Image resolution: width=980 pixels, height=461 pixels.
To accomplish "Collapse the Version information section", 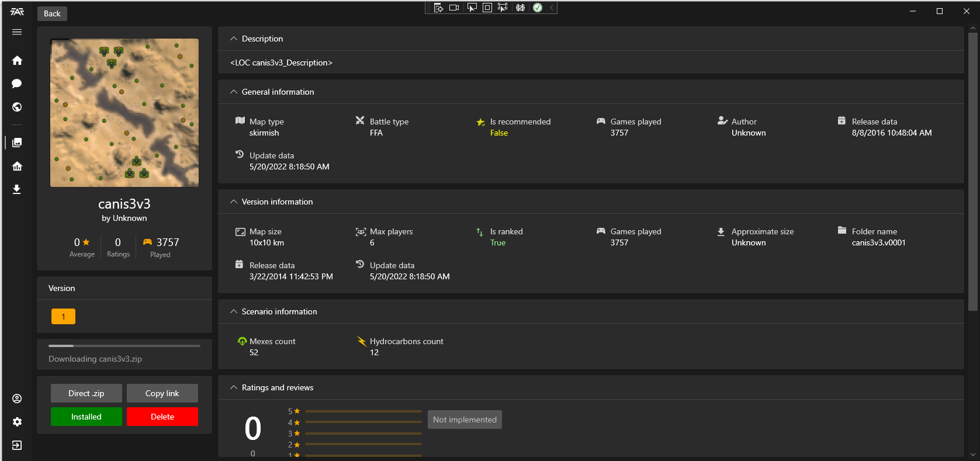I will 234,202.
